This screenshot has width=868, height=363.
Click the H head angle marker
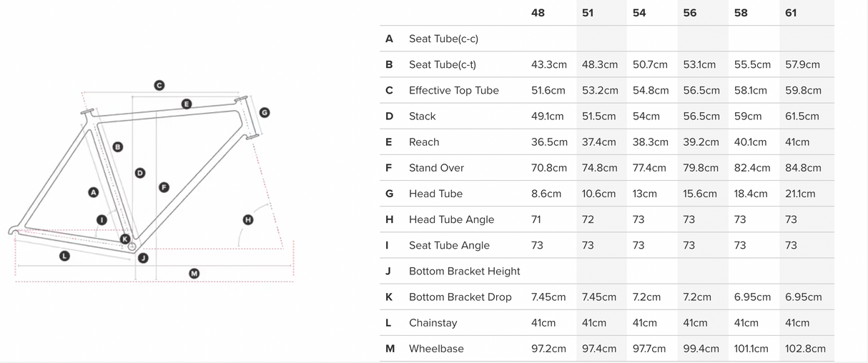pyautogui.click(x=248, y=219)
